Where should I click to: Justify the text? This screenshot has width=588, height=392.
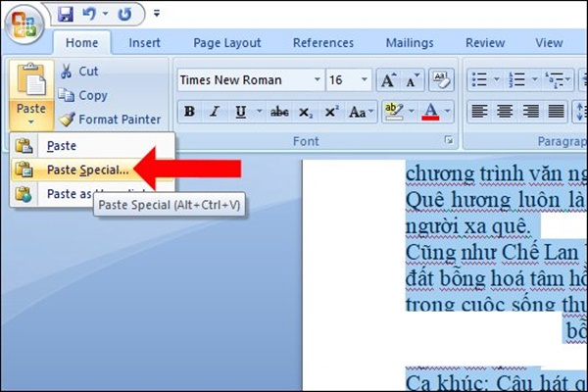[556, 112]
